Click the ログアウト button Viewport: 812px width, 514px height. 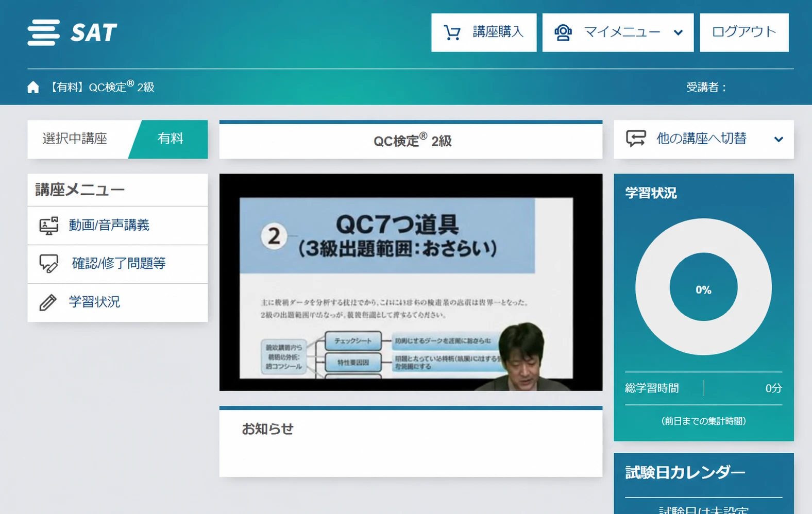tap(744, 32)
